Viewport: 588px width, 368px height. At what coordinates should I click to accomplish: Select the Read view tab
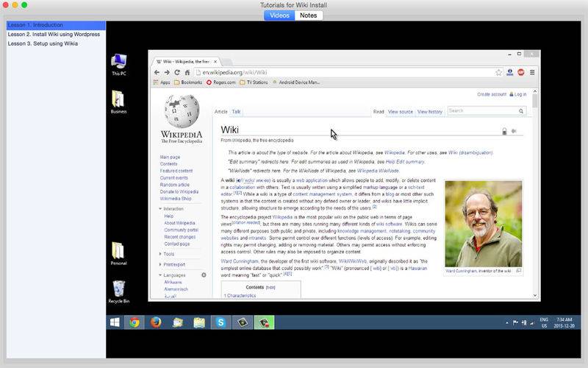pyautogui.click(x=379, y=112)
